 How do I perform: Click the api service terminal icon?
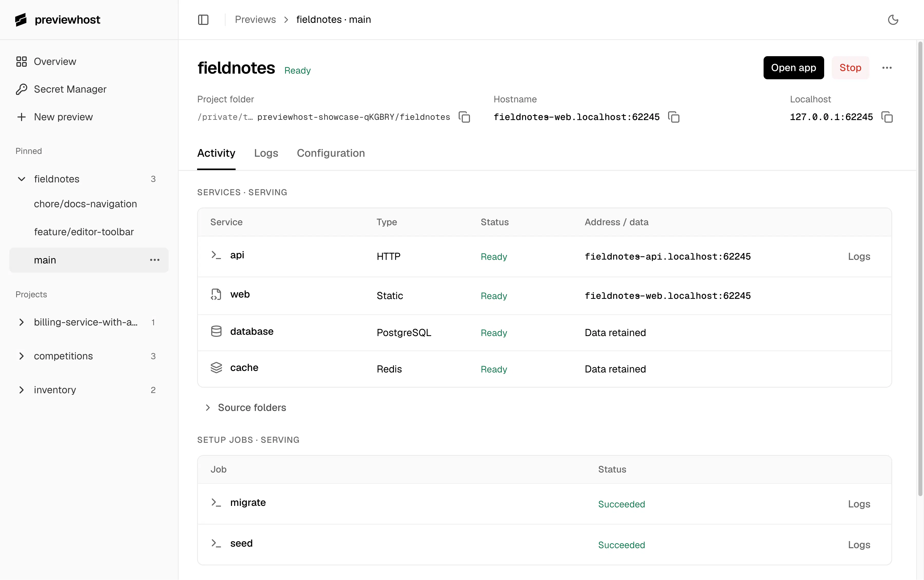(x=216, y=255)
